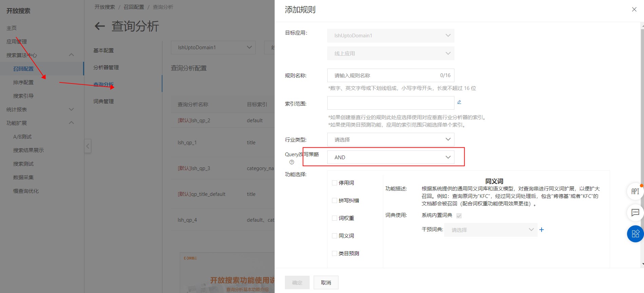Click the 开放搜索功能使用 banner thumbnail
Screen dimensions: 644x293
click(227, 273)
